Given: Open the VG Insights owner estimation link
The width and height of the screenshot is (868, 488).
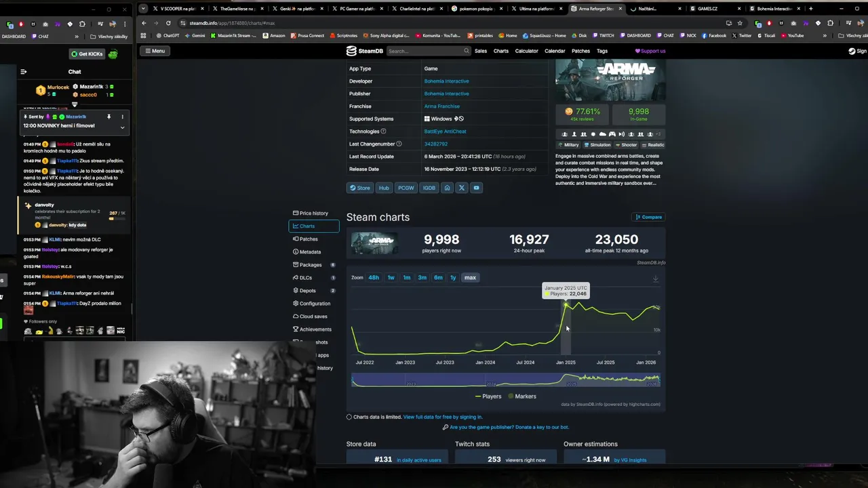Looking at the screenshot, I should point(630,460).
